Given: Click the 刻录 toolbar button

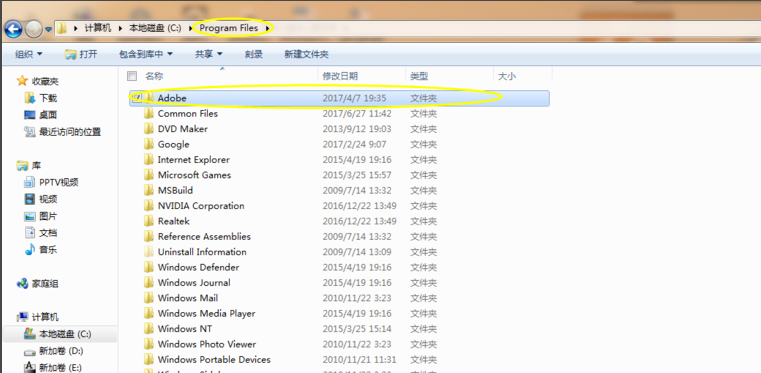Looking at the screenshot, I should click(253, 54).
